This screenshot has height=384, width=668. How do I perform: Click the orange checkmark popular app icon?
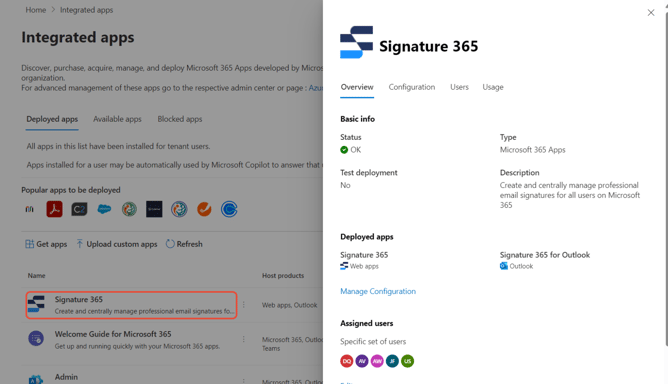204,209
